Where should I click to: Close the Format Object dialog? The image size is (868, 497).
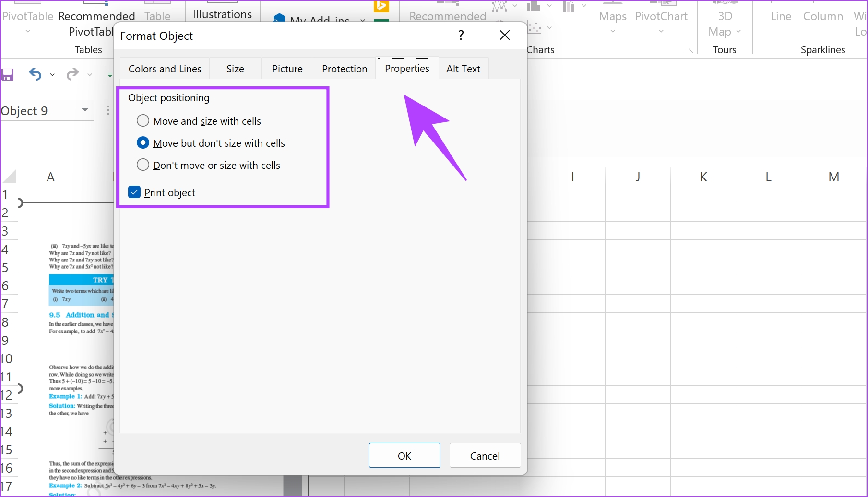pyautogui.click(x=504, y=35)
